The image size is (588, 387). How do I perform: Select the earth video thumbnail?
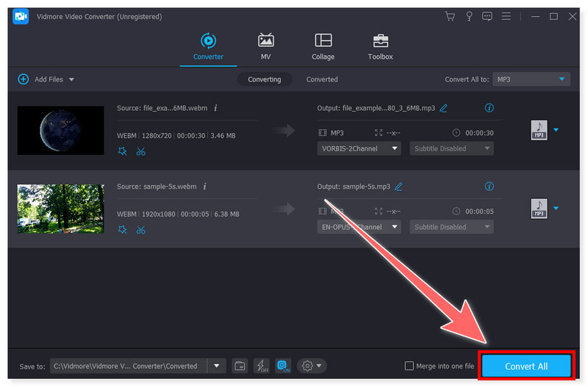(60, 130)
